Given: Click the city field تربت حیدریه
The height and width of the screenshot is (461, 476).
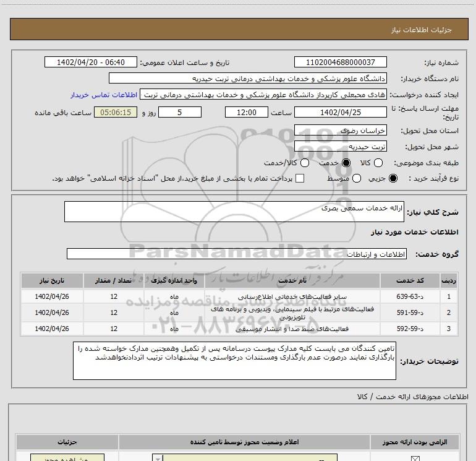Looking at the screenshot, I should pyautogui.click(x=340, y=147).
